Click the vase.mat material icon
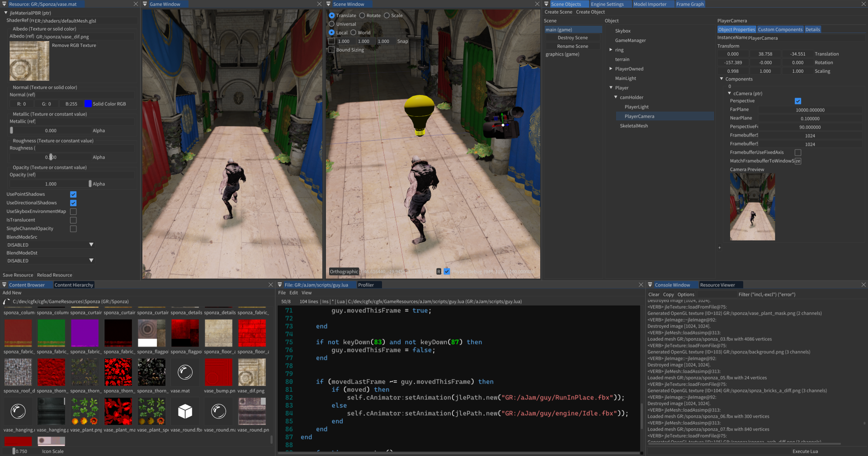Viewport: 868px width, 456px height. (185, 372)
